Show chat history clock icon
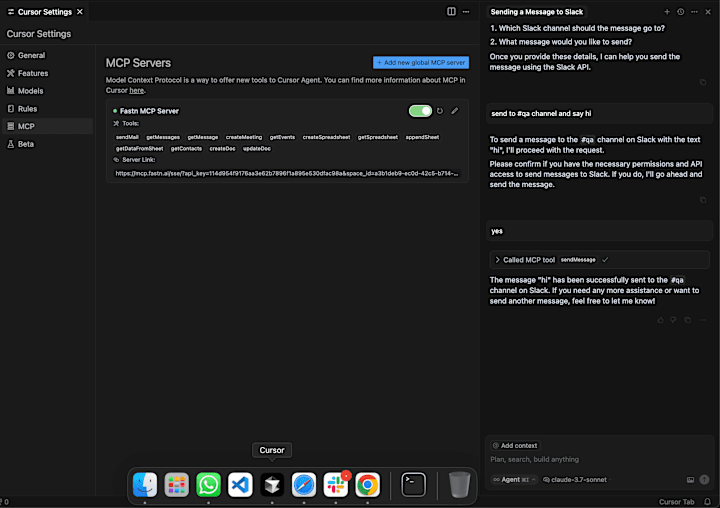The image size is (720, 508). [x=681, y=12]
